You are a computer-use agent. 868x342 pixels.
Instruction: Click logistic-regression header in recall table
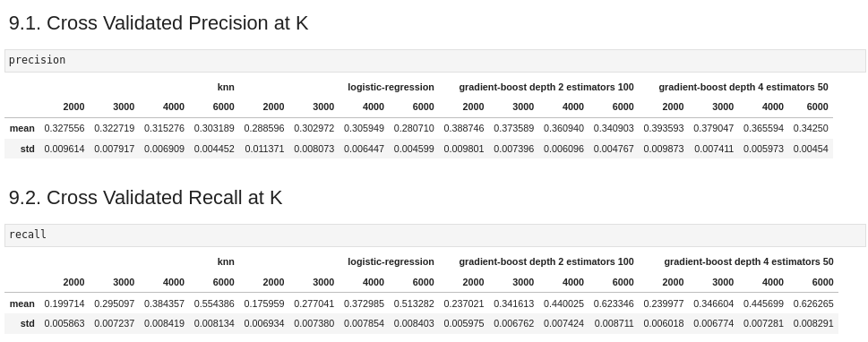point(391,261)
